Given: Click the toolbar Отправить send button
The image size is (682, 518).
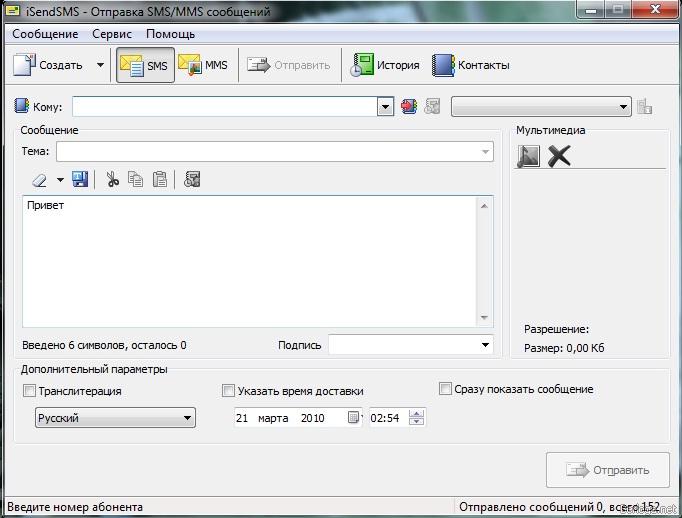Looking at the screenshot, I should 289,65.
